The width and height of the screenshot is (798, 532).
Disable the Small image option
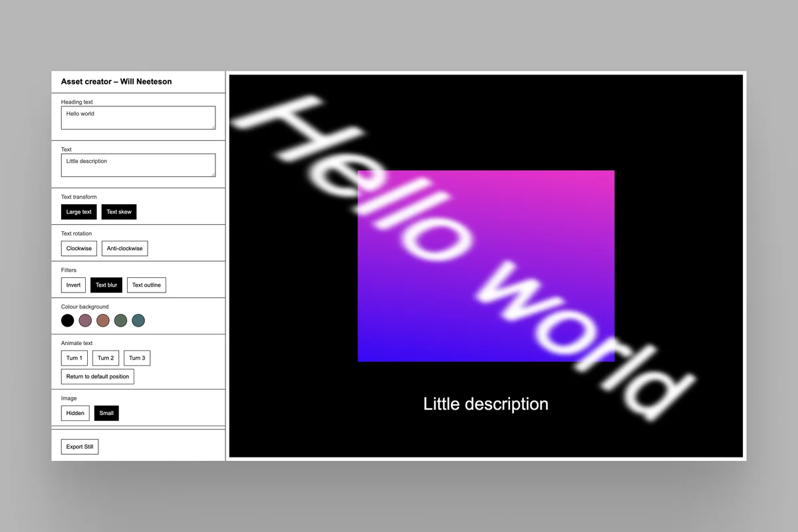[x=106, y=412]
